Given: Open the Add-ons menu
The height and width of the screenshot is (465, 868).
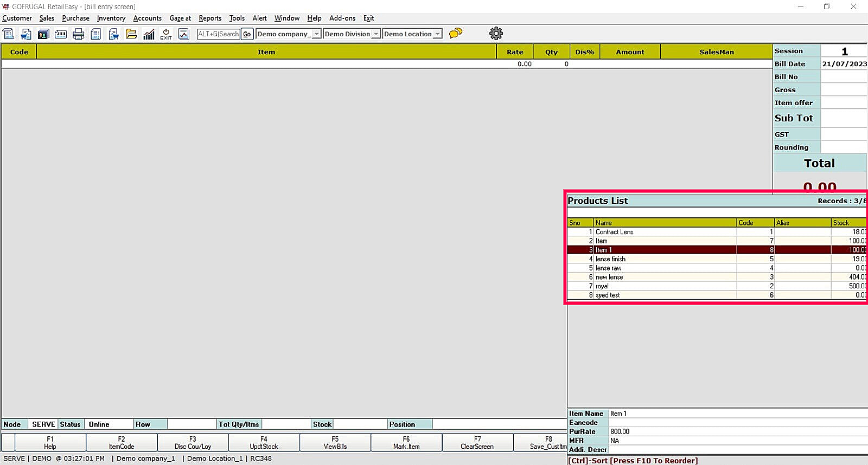Looking at the screenshot, I should tap(342, 18).
